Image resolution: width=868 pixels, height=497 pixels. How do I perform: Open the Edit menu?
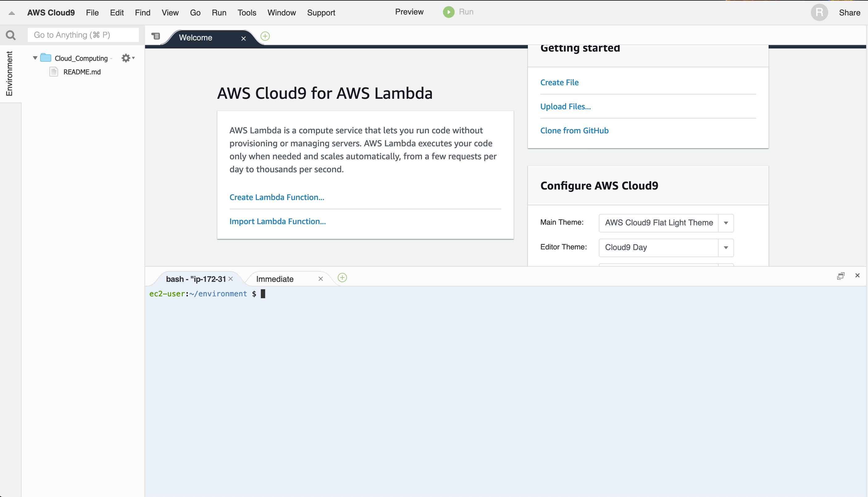pyautogui.click(x=117, y=13)
